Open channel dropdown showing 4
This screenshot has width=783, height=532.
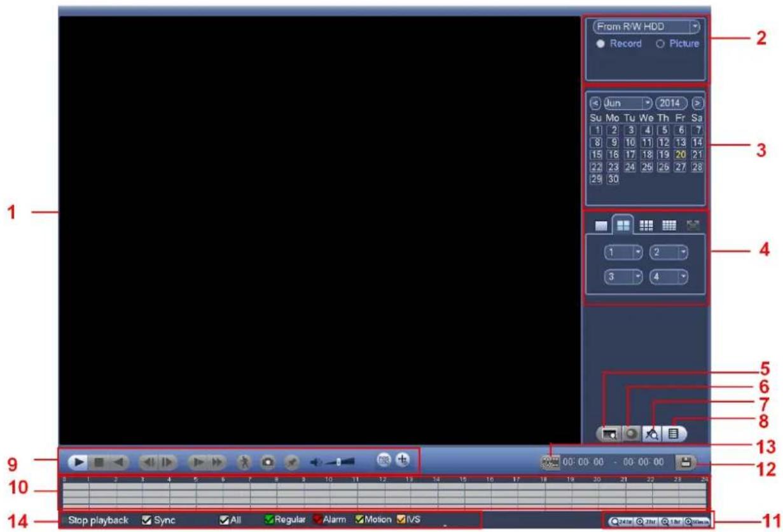coord(669,278)
